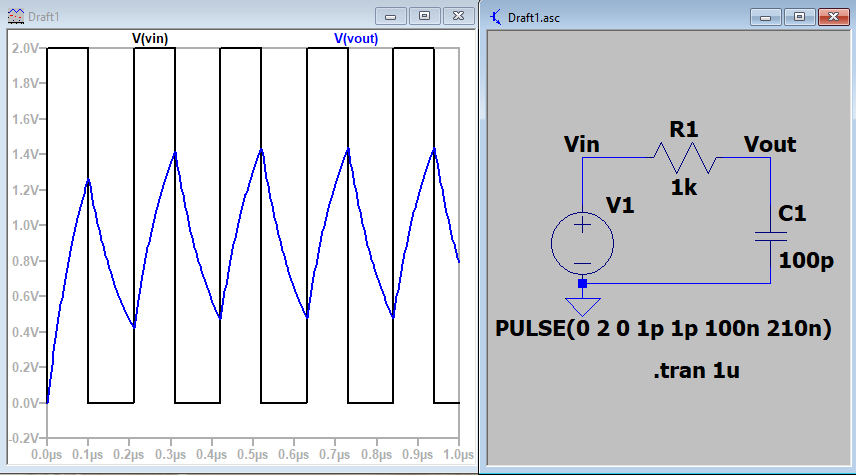856x475 pixels.
Task: Click the PULSE source parameters text
Action: [x=663, y=329]
